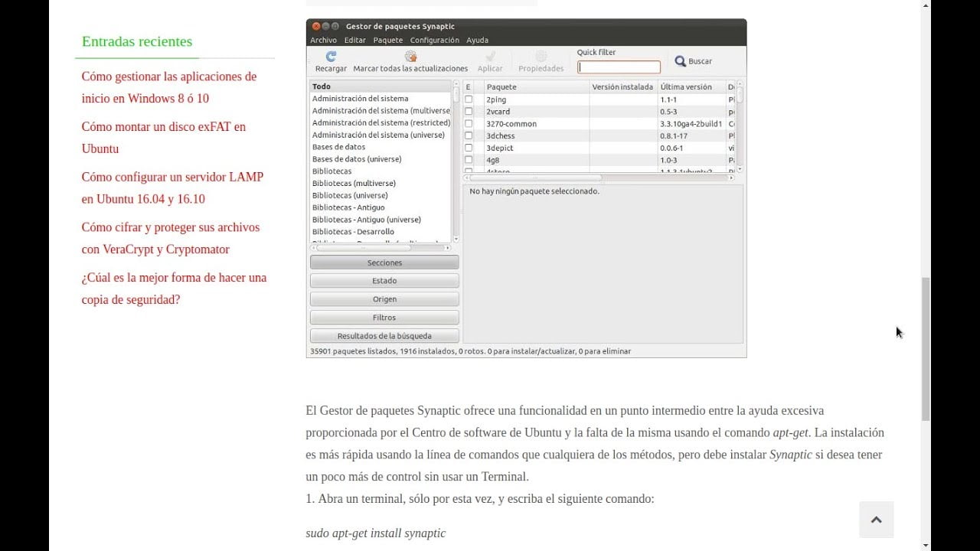
Task: Click the 3dchess package name
Action: click(x=501, y=136)
